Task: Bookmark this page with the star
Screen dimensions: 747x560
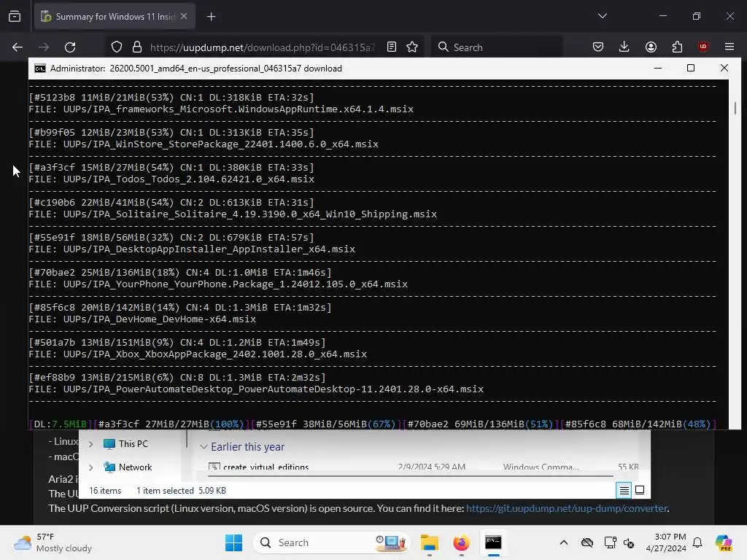Action: tap(412, 47)
